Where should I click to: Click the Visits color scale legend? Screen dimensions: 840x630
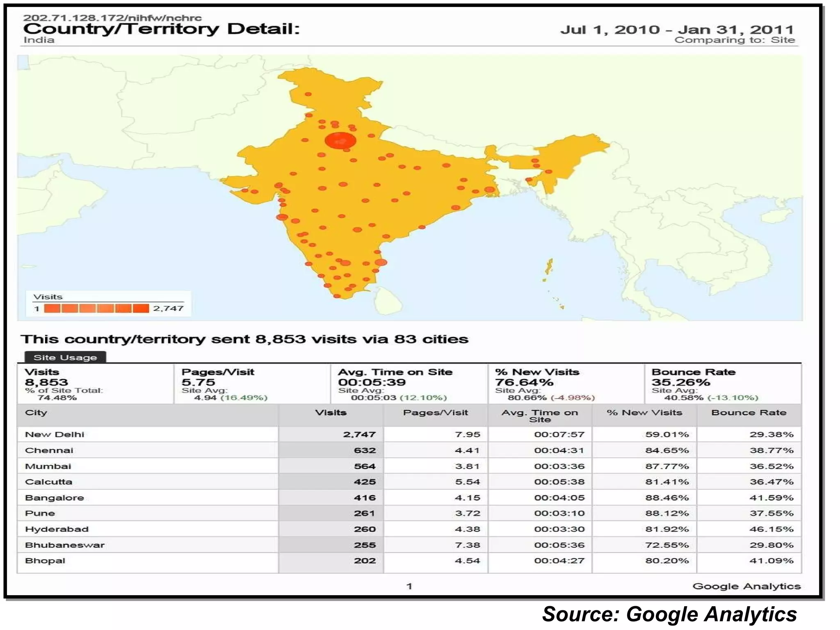tap(109, 304)
